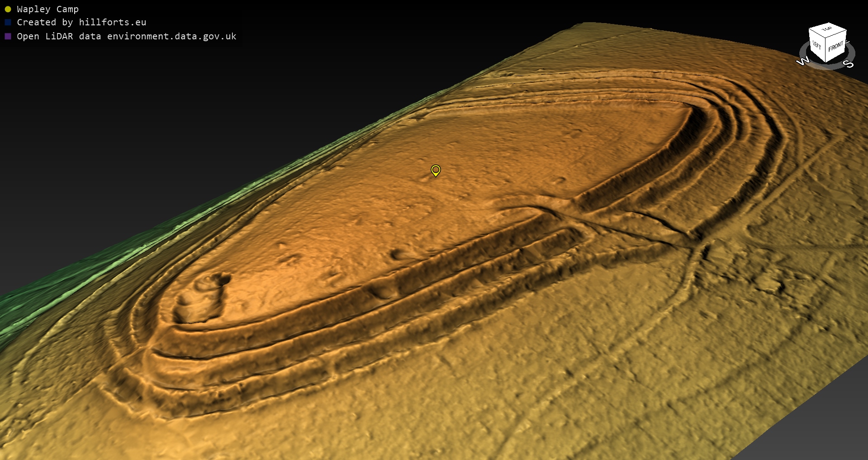The width and height of the screenshot is (868, 460).
Task: Open the Open LiDAR data source text
Action: (126, 36)
